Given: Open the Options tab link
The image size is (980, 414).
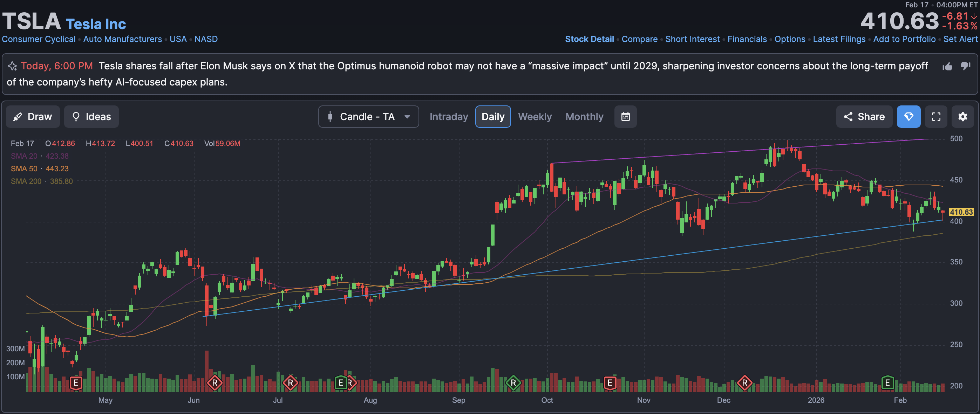Looking at the screenshot, I should pyautogui.click(x=790, y=39).
